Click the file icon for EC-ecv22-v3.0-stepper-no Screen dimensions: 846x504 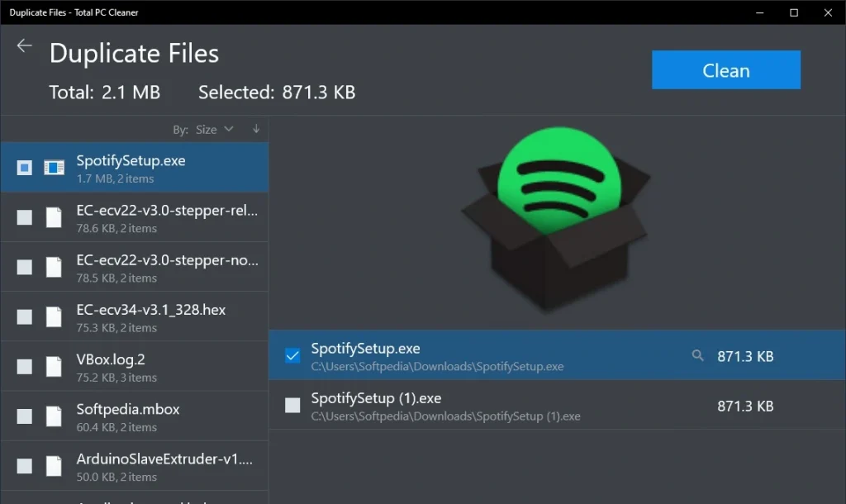click(x=54, y=267)
